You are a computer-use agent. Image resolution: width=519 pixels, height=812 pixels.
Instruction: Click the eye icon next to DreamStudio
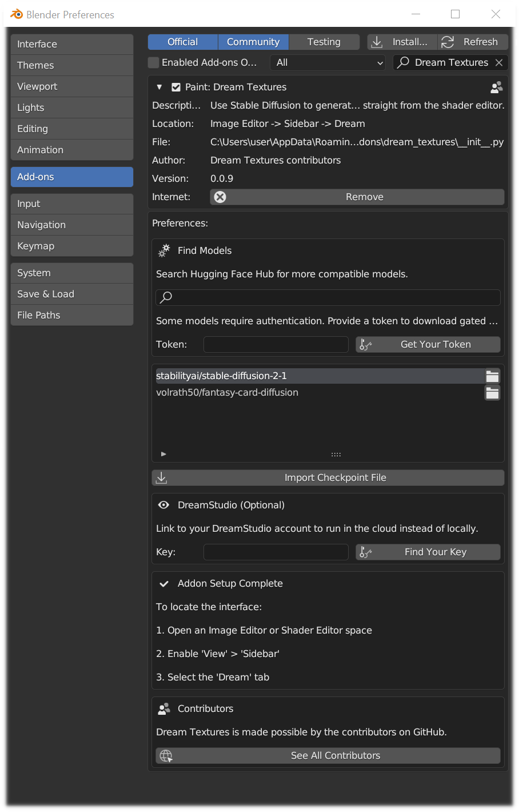point(163,505)
